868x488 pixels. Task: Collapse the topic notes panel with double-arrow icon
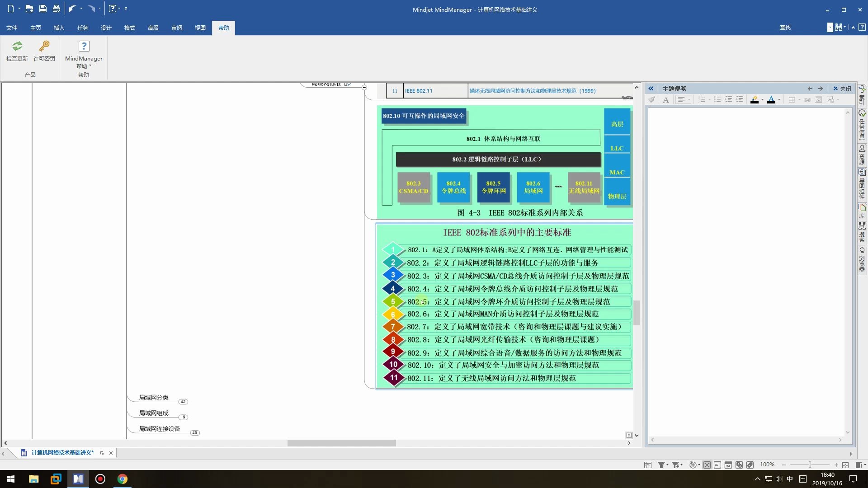click(x=651, y=89)
